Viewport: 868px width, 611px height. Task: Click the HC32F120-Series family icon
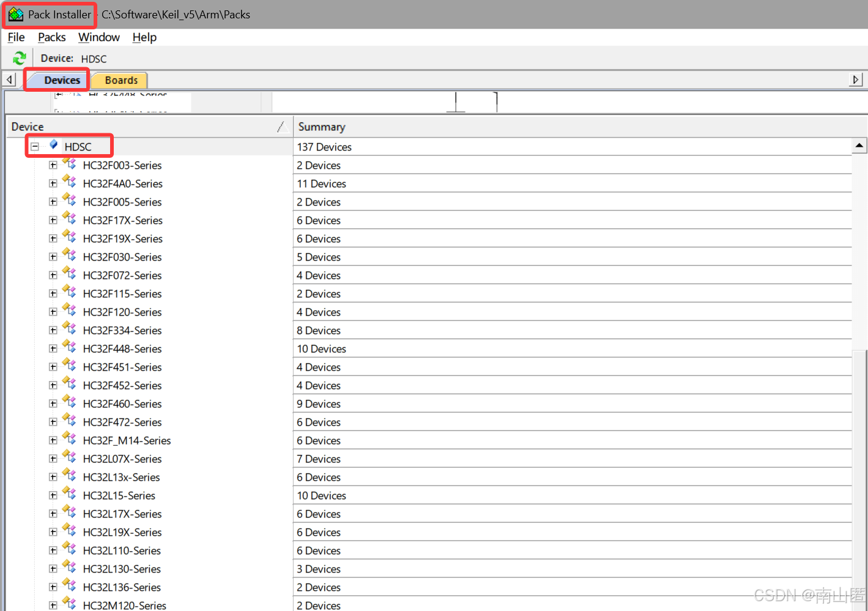pyautogui.click(x=69, y=311)
